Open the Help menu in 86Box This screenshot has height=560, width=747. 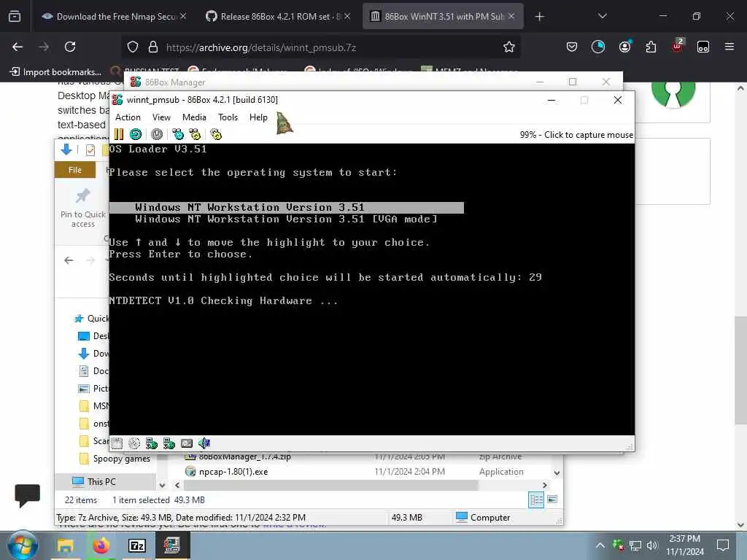[258, 117]
